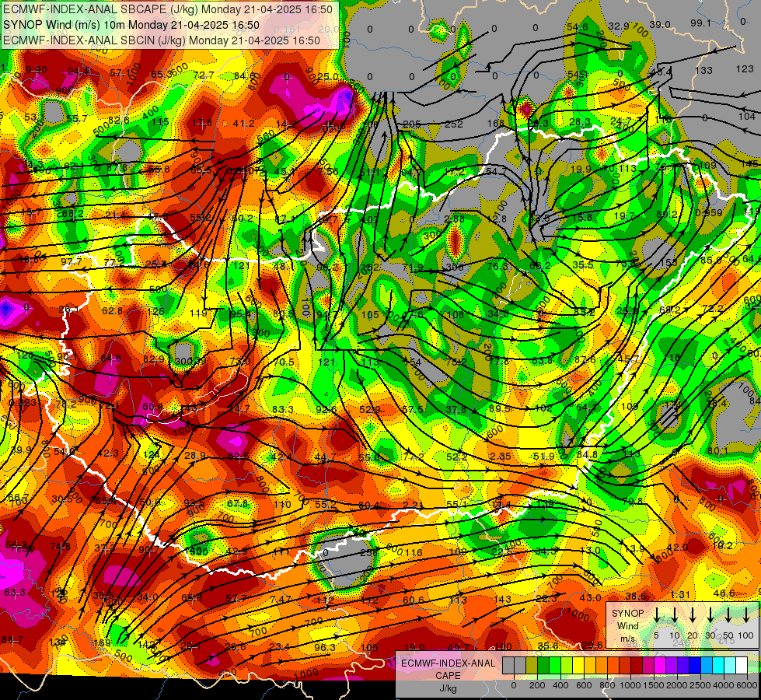Viewport: 761px width, 700px height.
Task: Click the '38.6' station value on map
Action: [636, 596]
